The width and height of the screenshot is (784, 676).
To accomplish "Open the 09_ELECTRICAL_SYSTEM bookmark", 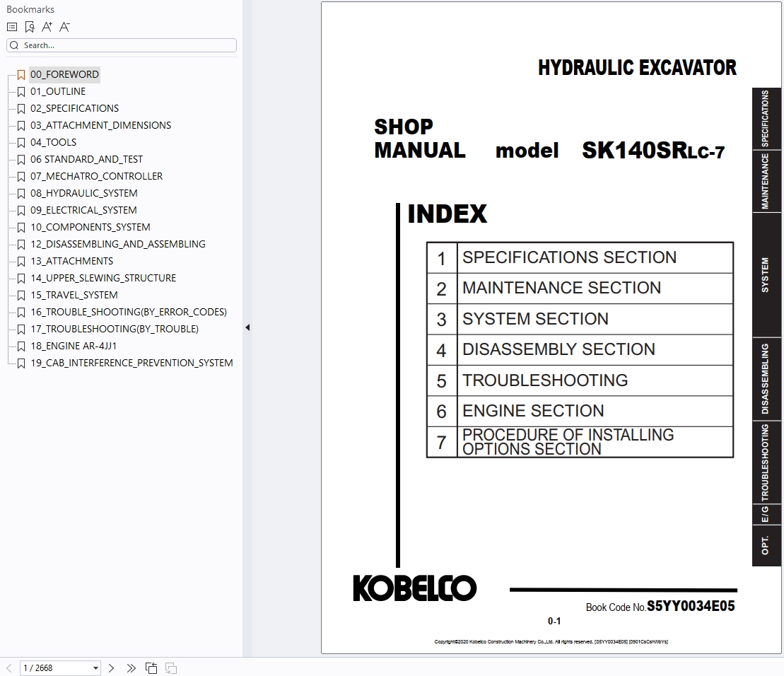I will click(83, 211).
